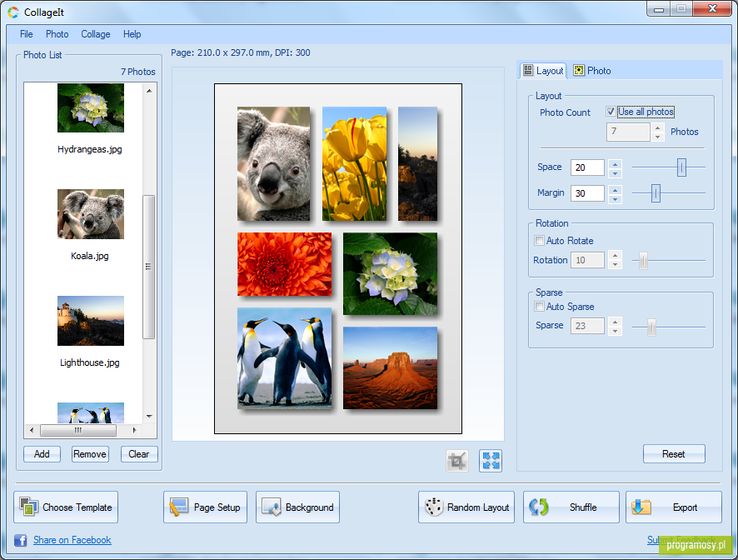The height and width of the screenshot is (560, 738).
Task: Click the photo list scroll-up arrow
Action: click(x=149, y=91)
